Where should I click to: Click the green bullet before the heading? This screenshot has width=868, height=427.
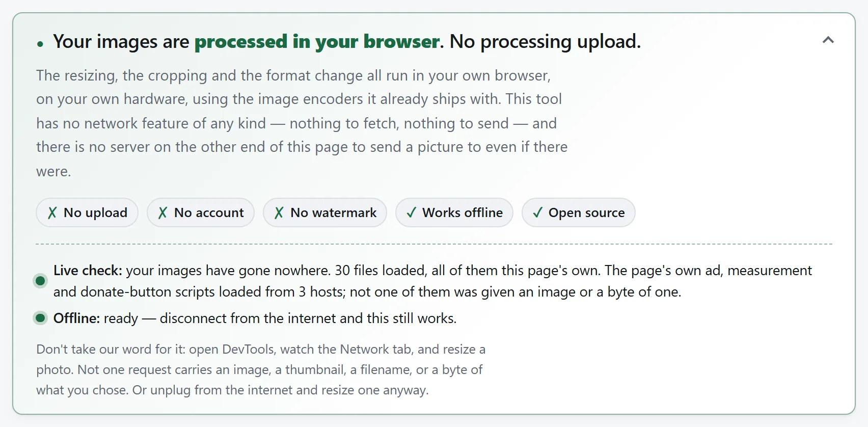40,44
